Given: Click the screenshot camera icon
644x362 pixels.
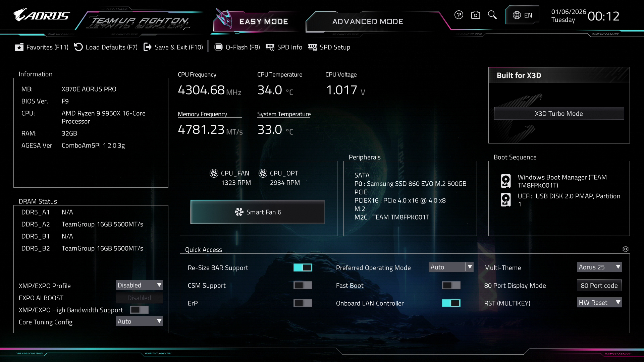Looking at the screenshot, I should pyautogui.click(x=476, y=15).
